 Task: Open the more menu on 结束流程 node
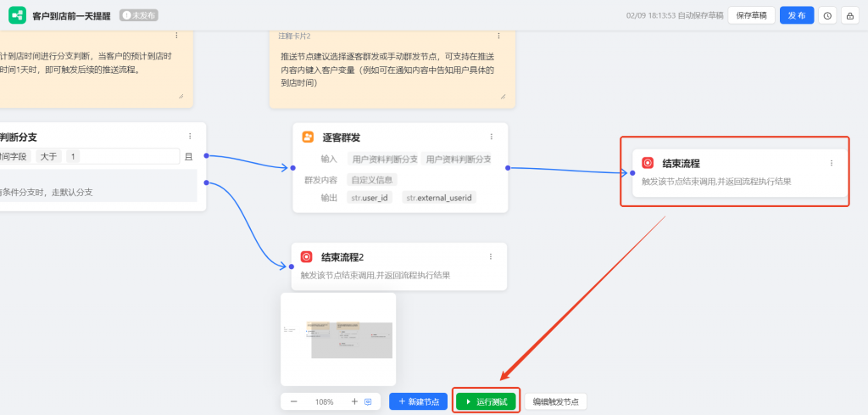point(831,163)
